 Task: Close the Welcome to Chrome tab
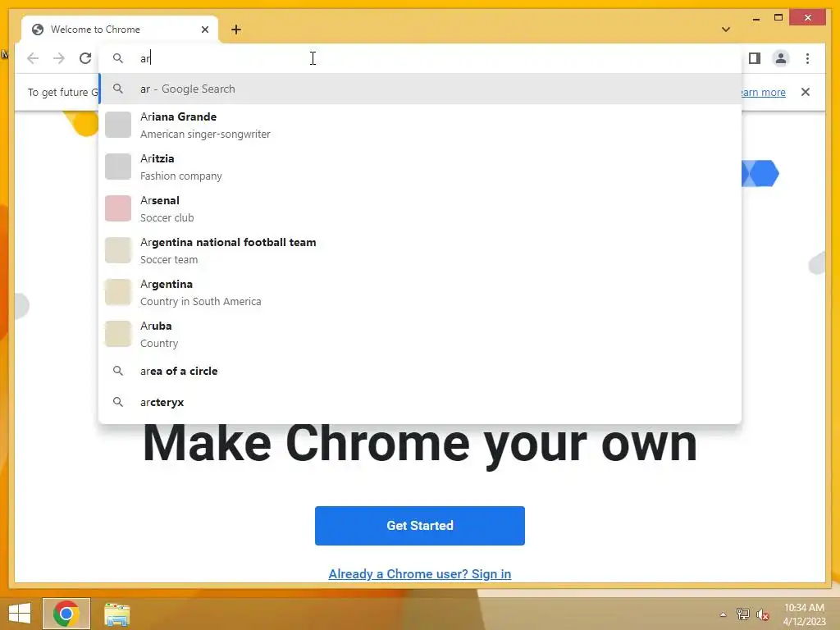point(204,30)
